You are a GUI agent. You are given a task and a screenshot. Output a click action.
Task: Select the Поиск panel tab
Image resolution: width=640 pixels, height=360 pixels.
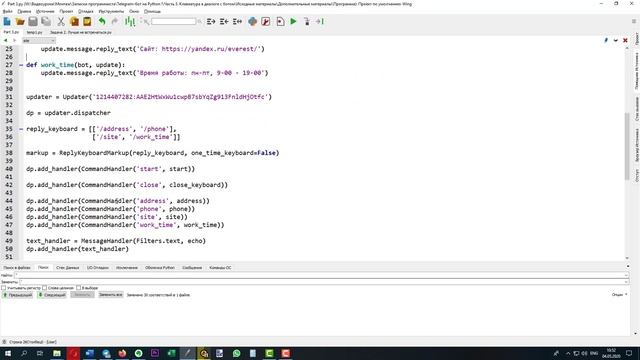pyautogui.click(x=43, y=267)
